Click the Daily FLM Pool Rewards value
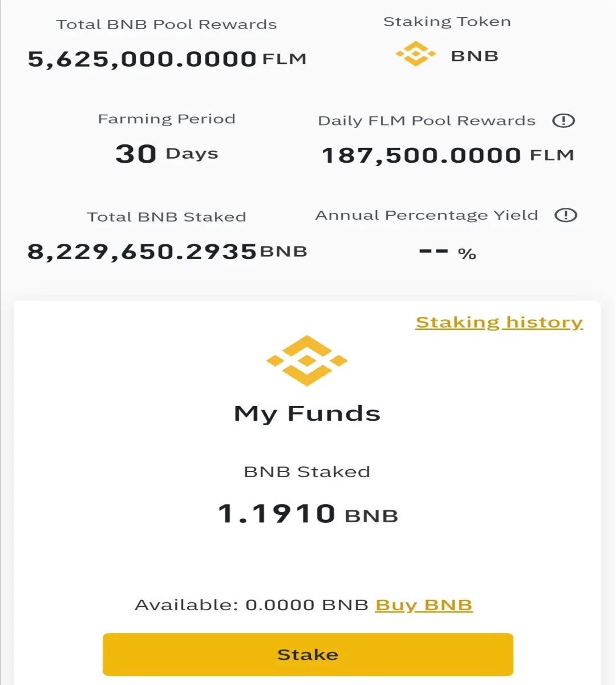The image size is (616, 685). (x=448, y=155)
